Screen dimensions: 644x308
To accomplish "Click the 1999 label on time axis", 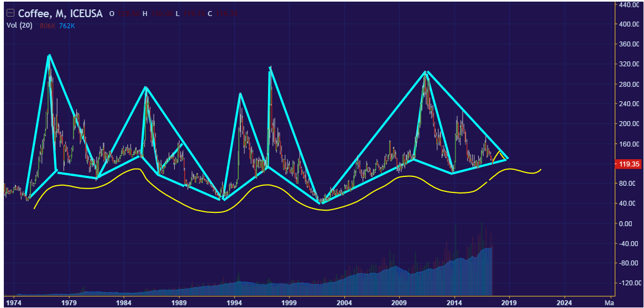I will [289, 303].
